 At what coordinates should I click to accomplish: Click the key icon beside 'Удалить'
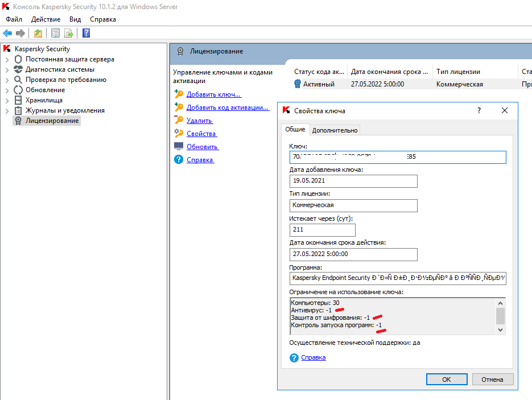(179, 120)
